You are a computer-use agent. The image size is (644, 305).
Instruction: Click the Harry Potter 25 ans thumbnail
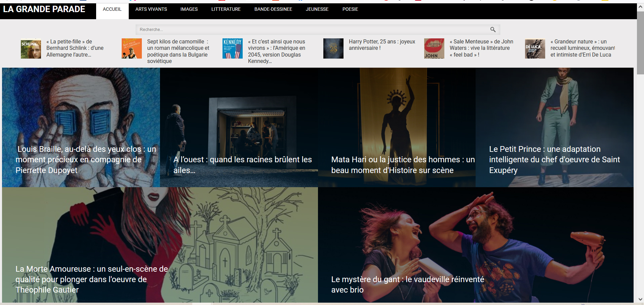pos(333,48)
